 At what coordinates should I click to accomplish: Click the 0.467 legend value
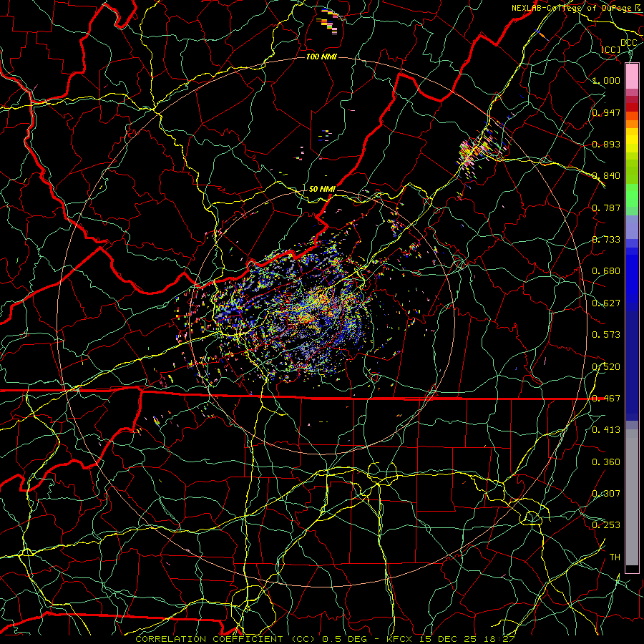606,399
